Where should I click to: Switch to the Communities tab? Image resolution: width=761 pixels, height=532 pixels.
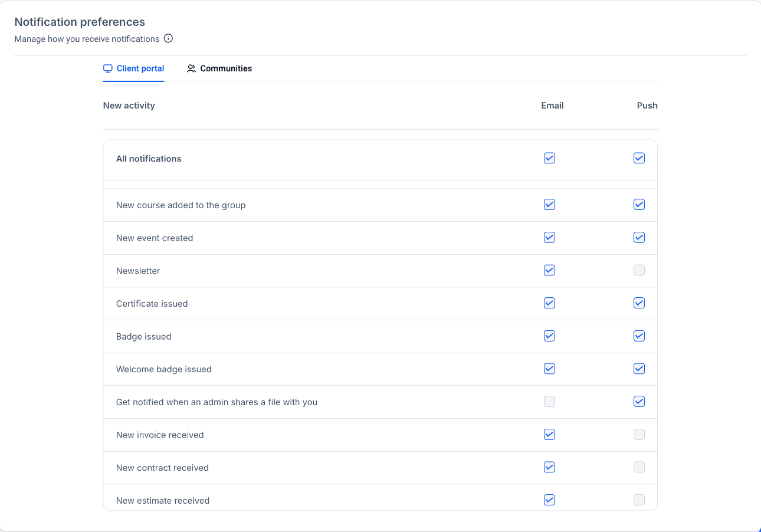[219, 68]
